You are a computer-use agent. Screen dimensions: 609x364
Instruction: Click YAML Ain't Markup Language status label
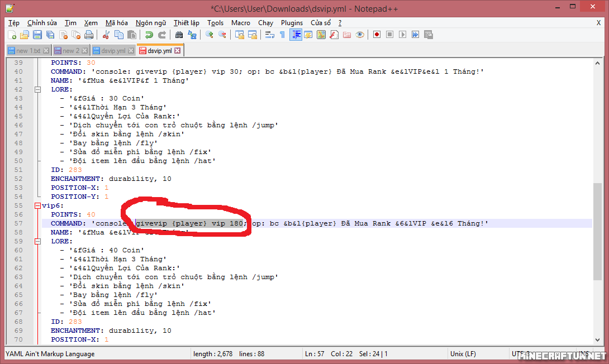click(50, 354)
